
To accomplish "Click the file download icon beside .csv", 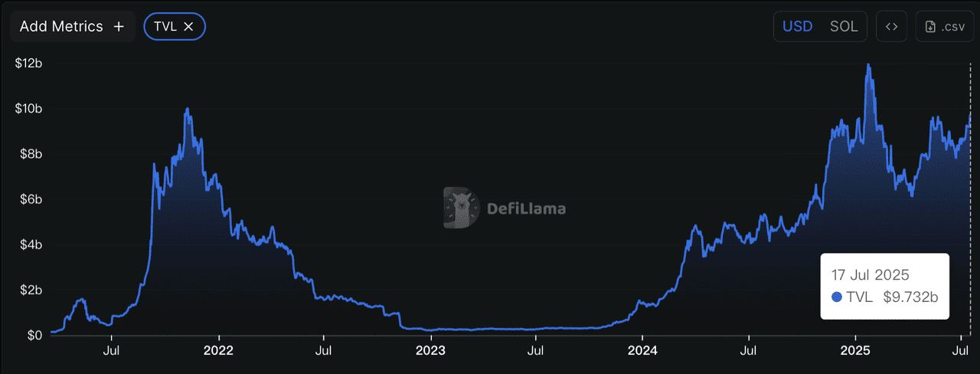I will [x=930, y=27].
